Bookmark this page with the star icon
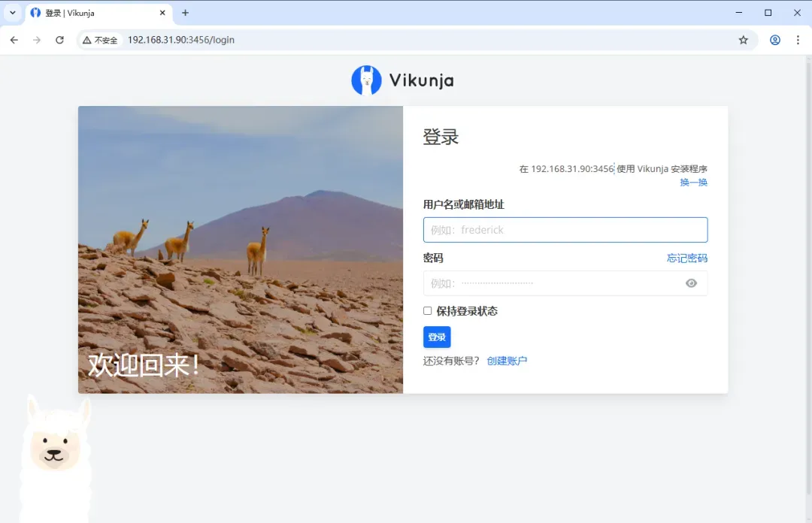 pyautogui.click(x=743, y=40)
